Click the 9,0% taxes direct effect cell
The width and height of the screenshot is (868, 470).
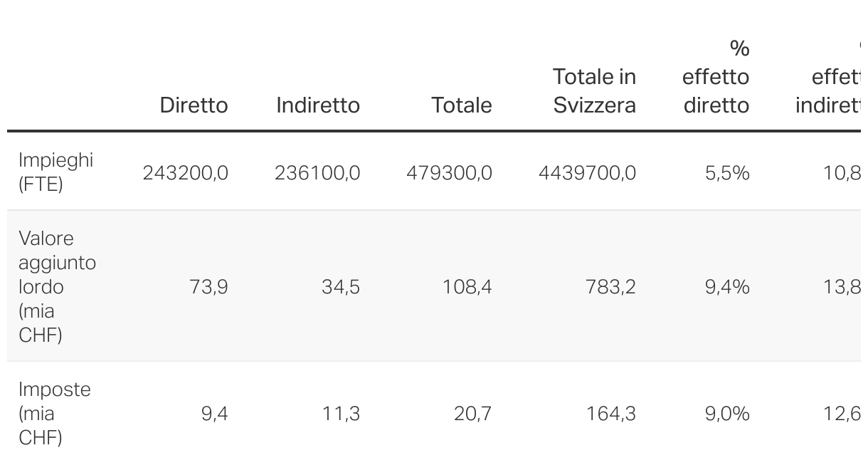pyautogui.click(x=727, y=414)
